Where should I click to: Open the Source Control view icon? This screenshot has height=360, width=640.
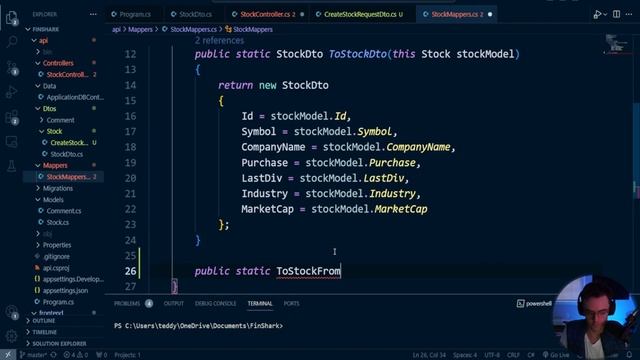tap(12, 67)
